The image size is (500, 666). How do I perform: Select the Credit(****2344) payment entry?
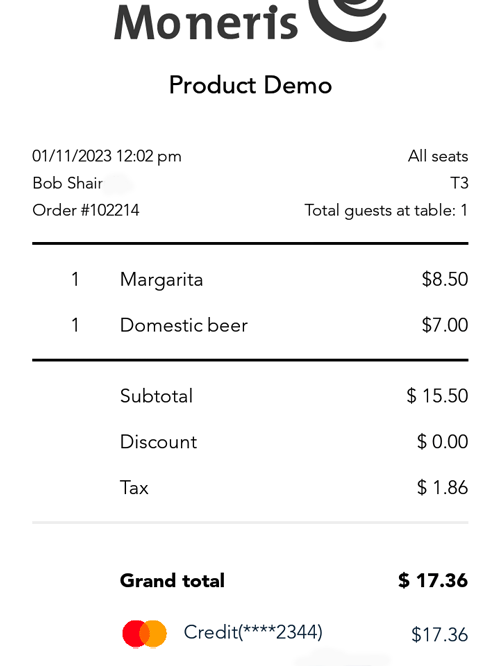pyautogui.click(x=253, y=632)
